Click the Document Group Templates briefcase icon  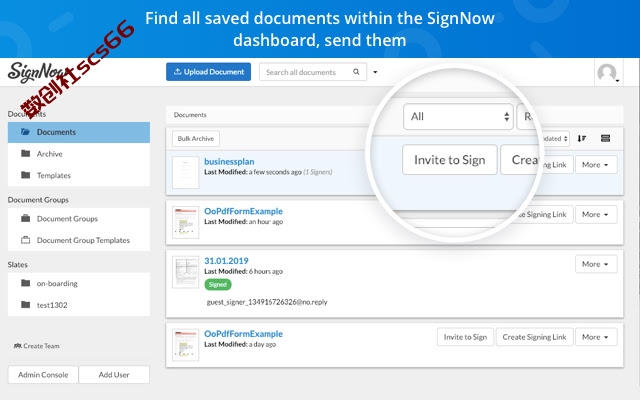point(25,240)
